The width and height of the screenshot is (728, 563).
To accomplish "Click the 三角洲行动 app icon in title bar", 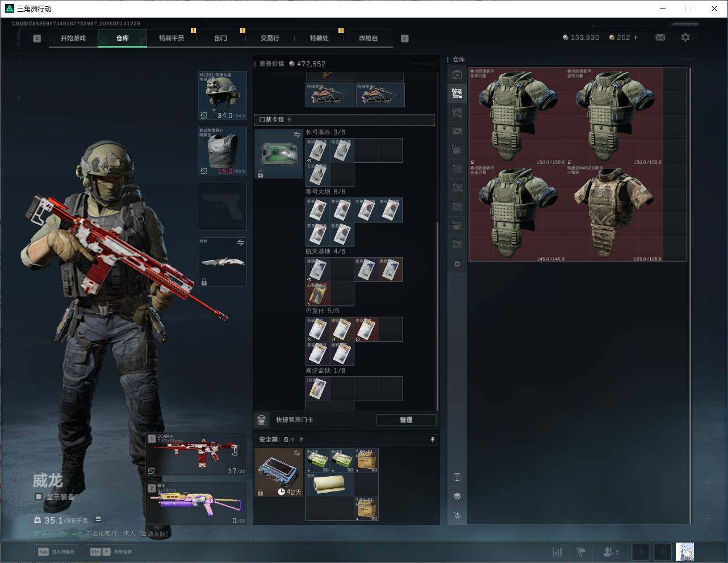I will click(9, 9).
